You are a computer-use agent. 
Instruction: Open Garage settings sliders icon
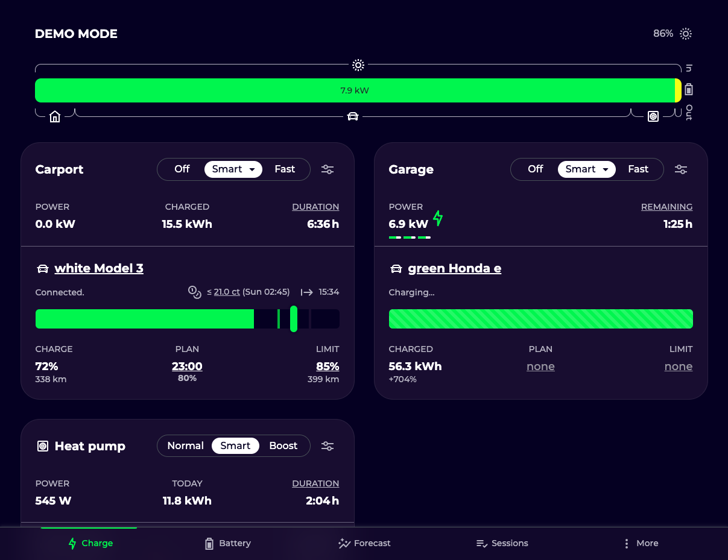[x=681, y=169]
